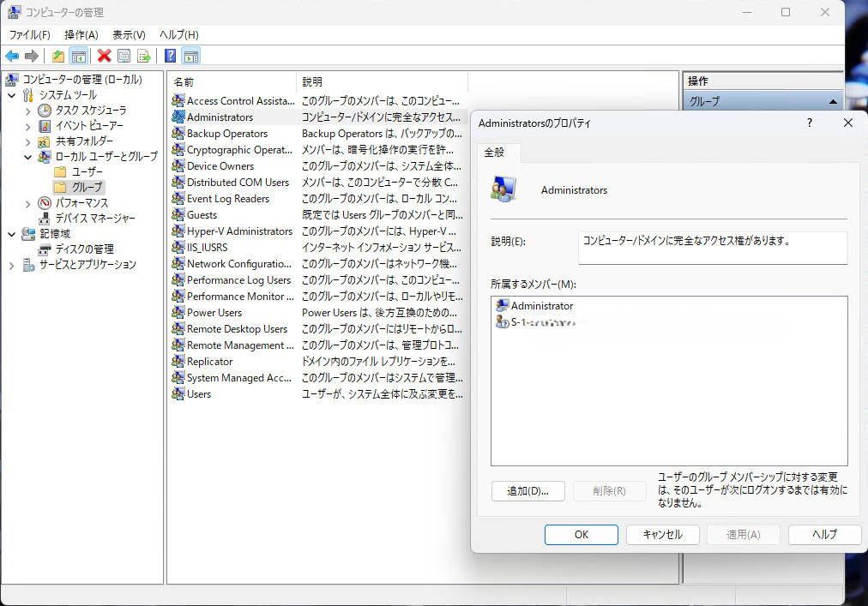Viewport: 868px width, 606px height.
Task: Click the help question mark toolbar icon
Action: click(x=170, y=56)
